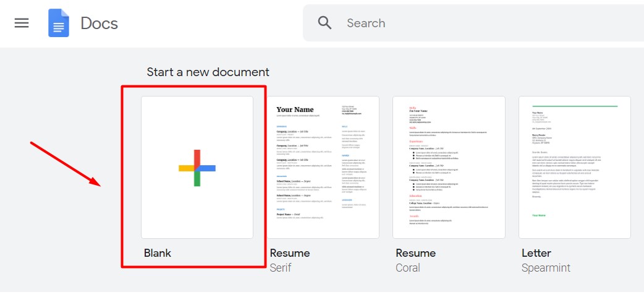This screenshot has width=644, height=297.
Task: Open the hamburger main menu
Action: [x=22, y=23]
